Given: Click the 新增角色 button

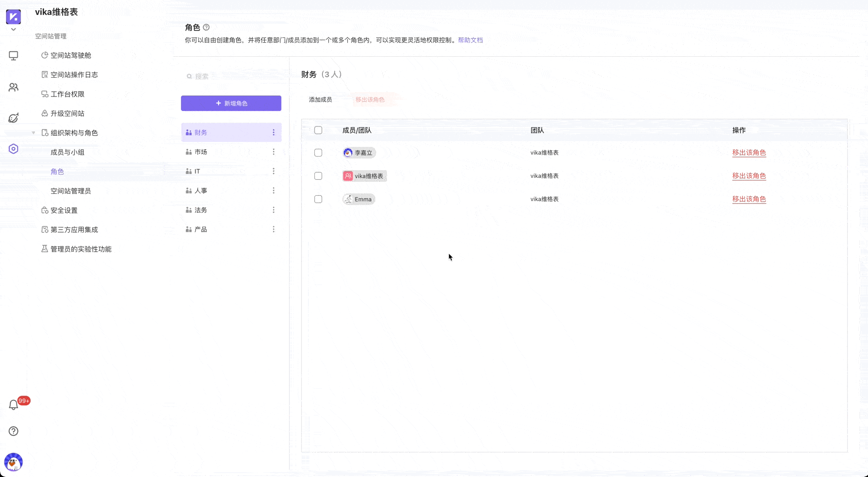Looking at the screenshot, I should tap(231, 103).
